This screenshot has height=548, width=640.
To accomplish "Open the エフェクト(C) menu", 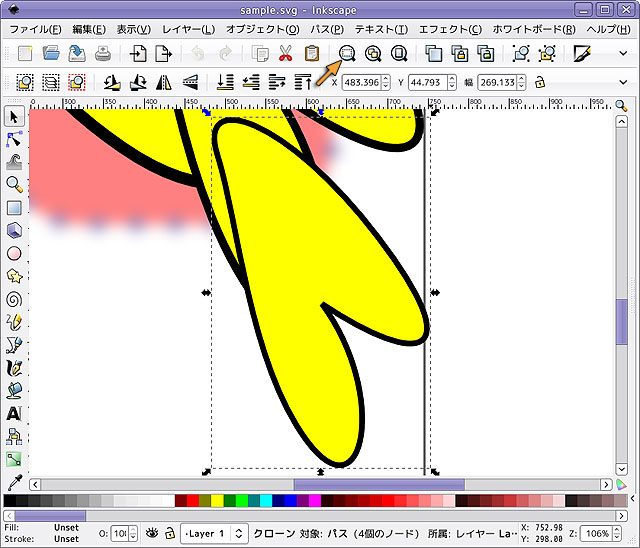I will [448, 29].
